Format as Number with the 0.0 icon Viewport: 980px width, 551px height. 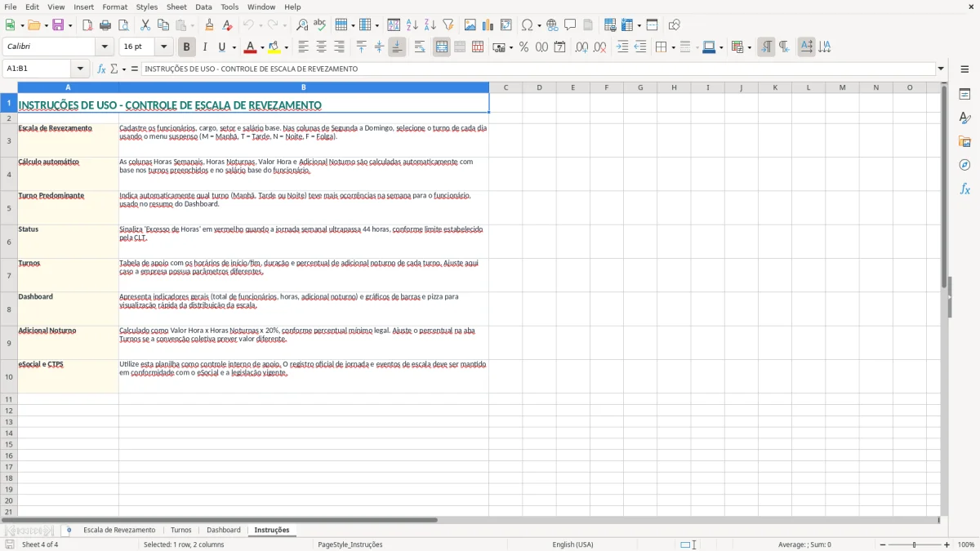pyautogui.click(x=541, y=47)
